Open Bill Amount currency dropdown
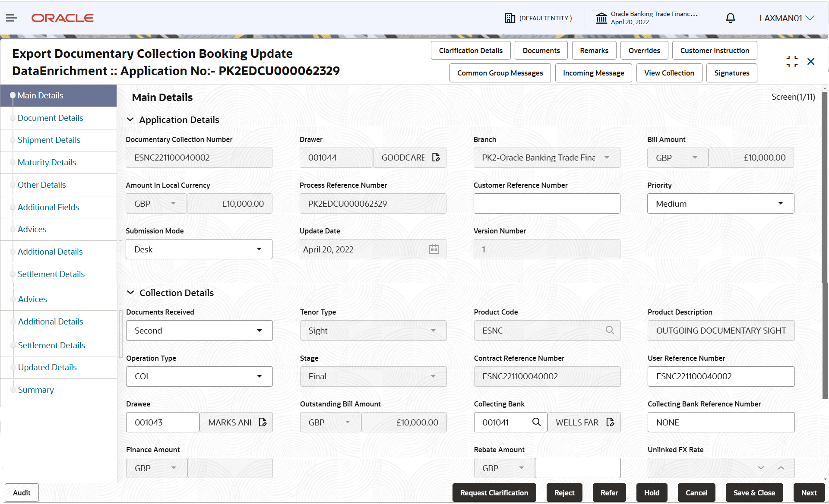 [x=677, y=158]
